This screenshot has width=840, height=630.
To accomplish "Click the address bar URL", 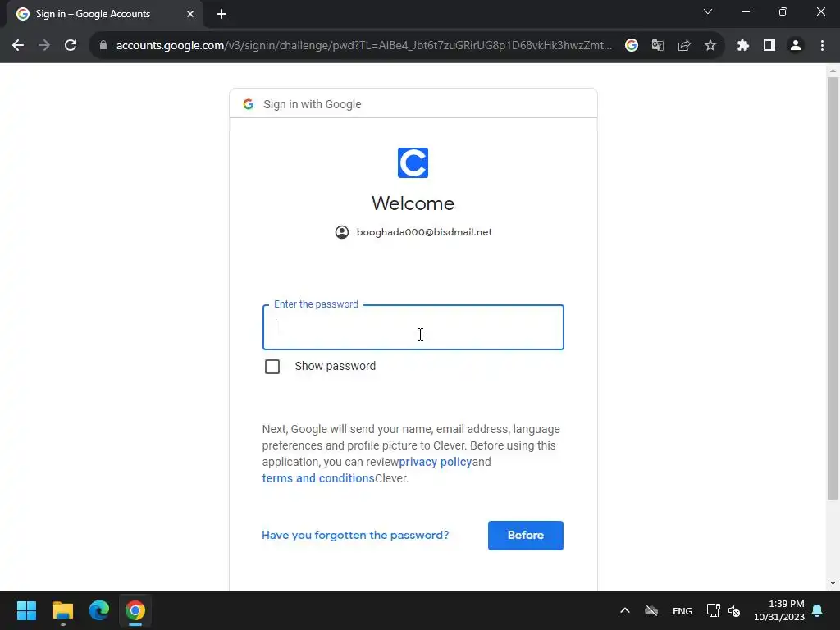I will click(x=363, y=46).
